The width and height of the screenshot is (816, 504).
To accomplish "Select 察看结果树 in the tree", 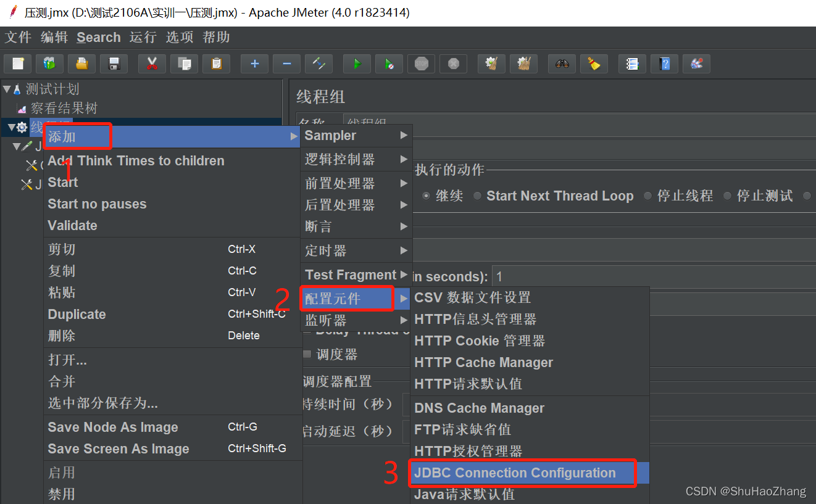I will tap(64, 109).
